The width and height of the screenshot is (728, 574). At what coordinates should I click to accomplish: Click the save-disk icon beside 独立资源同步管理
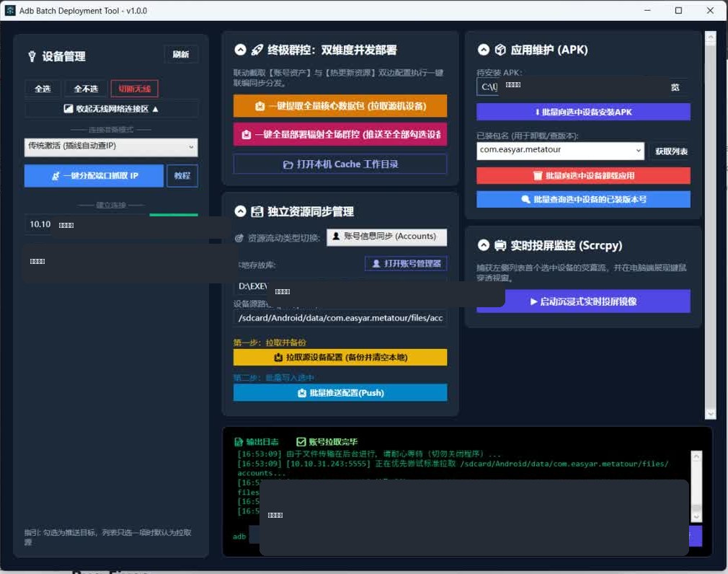click(257, 212)
